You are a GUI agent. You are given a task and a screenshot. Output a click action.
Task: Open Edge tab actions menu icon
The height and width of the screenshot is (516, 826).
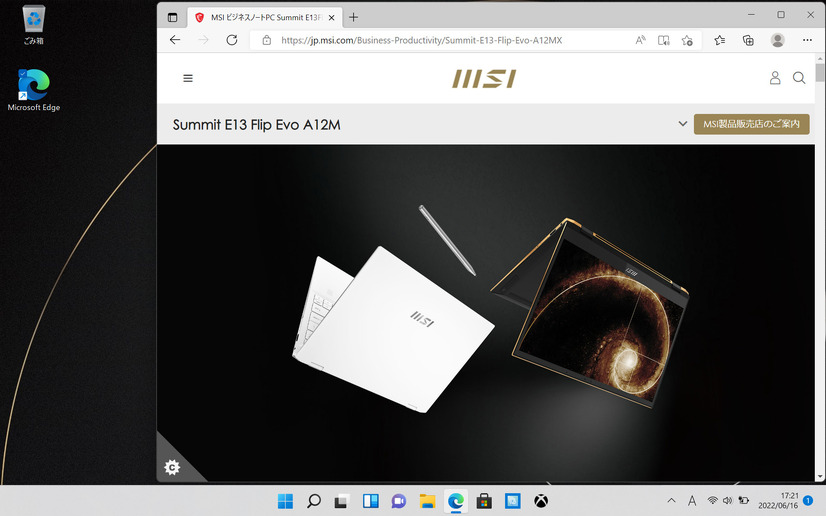coord(172,17)
